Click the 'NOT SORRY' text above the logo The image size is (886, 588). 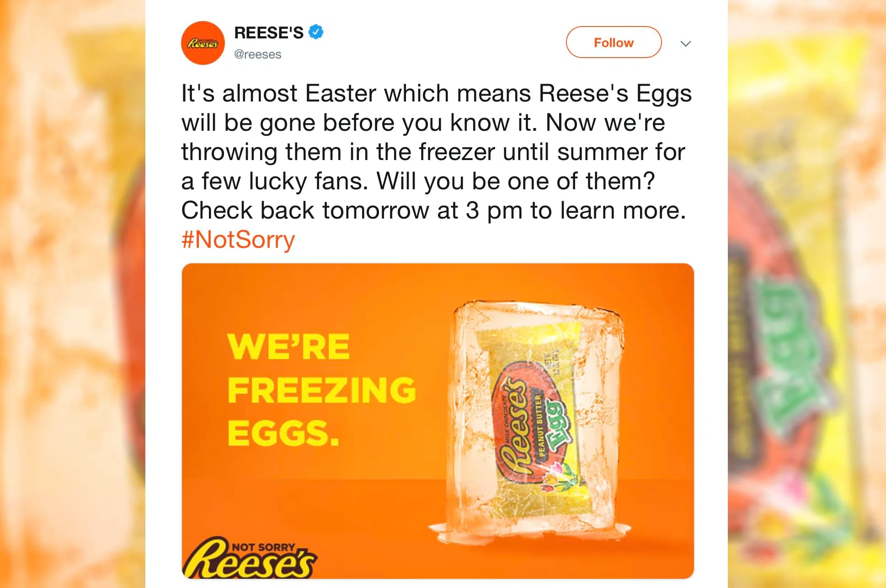tap(263, 547)
